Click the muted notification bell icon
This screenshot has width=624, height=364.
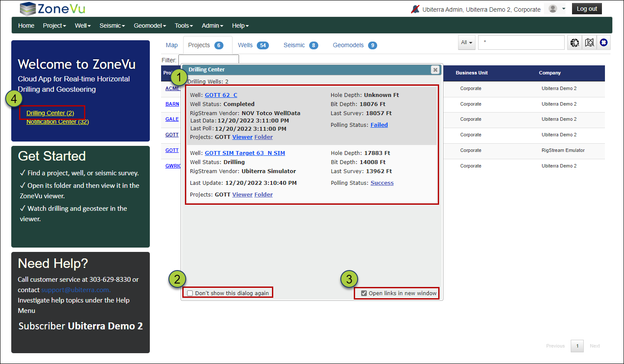click(x=415, y=9)
